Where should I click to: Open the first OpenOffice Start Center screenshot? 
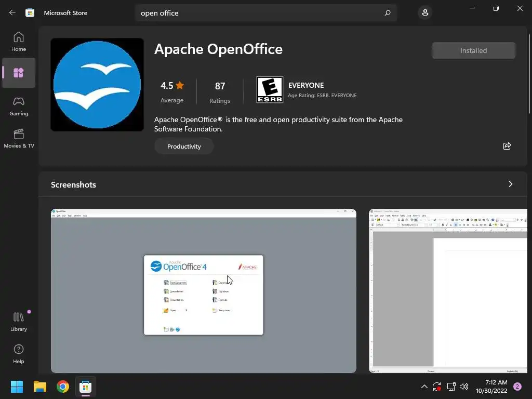click(204, 291)
